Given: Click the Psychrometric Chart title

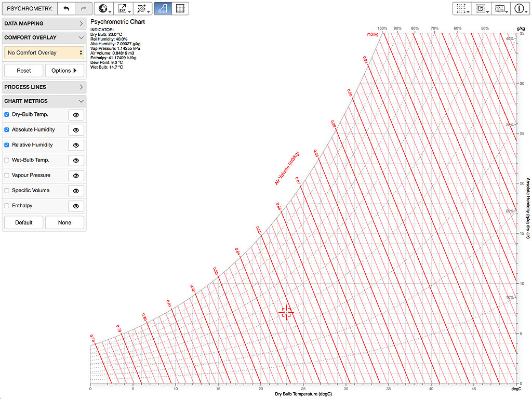Looking at the screenshot, I should 117,22.
